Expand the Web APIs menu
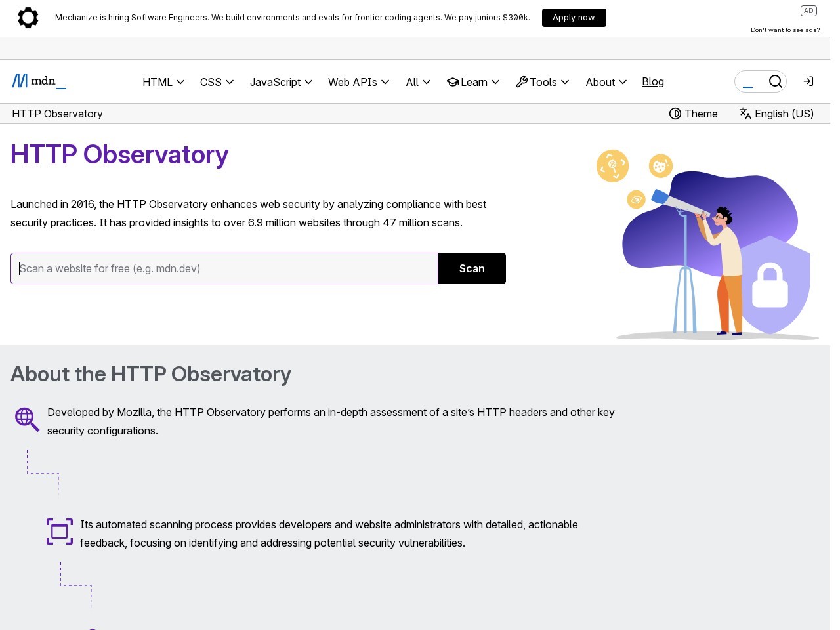This screenshot has width=840, height=630. [359, 82]
